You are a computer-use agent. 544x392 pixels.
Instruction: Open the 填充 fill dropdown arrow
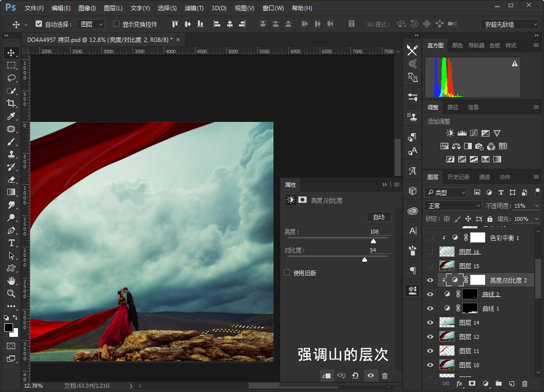(x=537, y=219)
